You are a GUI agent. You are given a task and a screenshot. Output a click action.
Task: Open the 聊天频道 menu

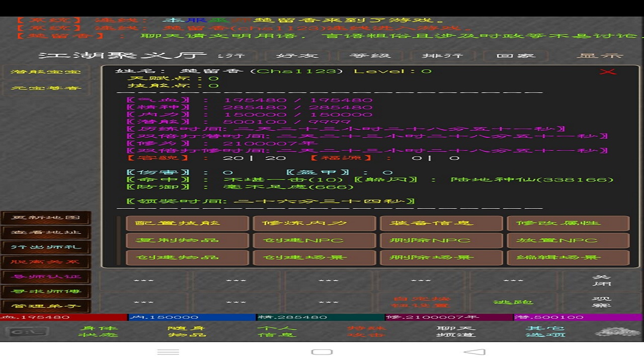tap(455, 332)
